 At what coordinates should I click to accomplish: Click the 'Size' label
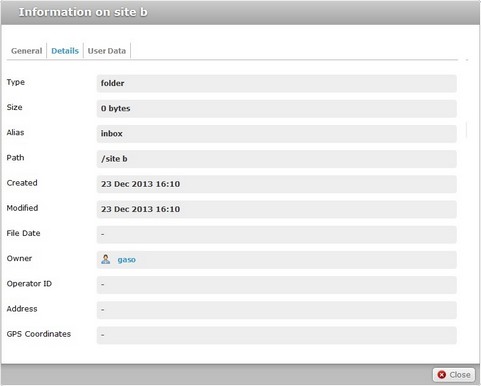(x=15, y=107)
